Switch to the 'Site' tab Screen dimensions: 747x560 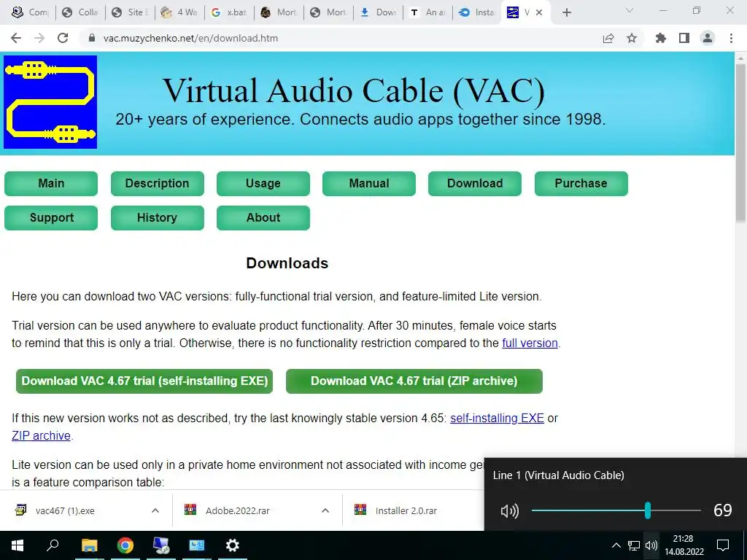pos(130,12)
